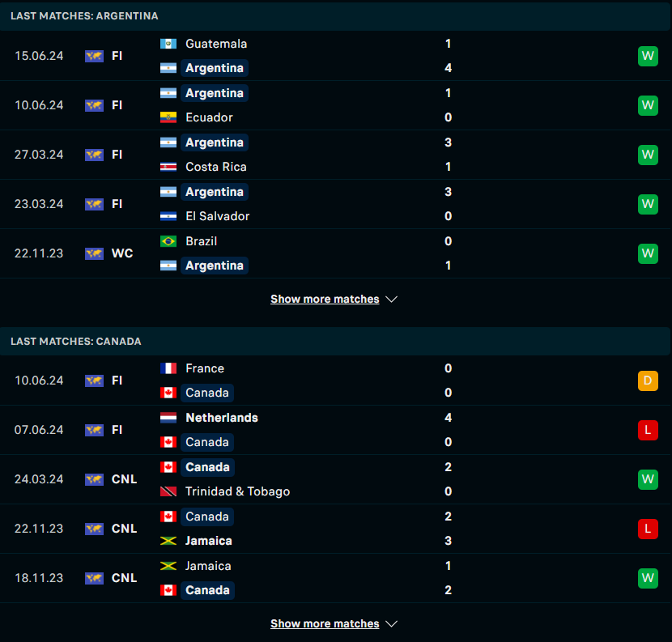Click the chevron next to Canada's Show more matches
The height and width of the screenshot is (642, 672).
[x=391, y=624]
